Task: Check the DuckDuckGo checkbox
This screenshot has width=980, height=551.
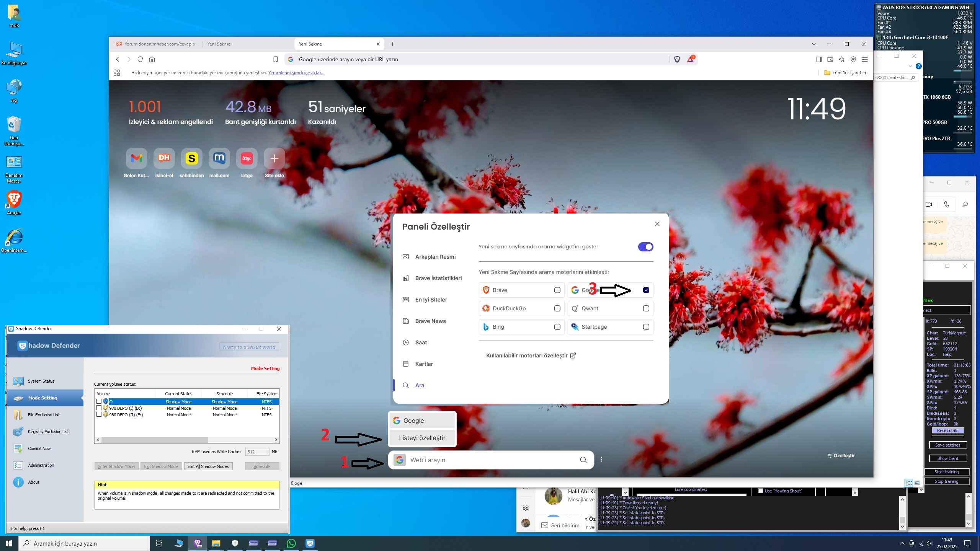Action: click(x=557, y=308)
